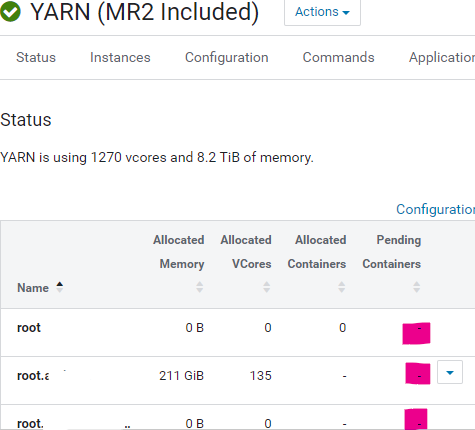The image size is (475, 430).
Task: Click the Allocated VCores column header
Action: (x=246, y=252)
